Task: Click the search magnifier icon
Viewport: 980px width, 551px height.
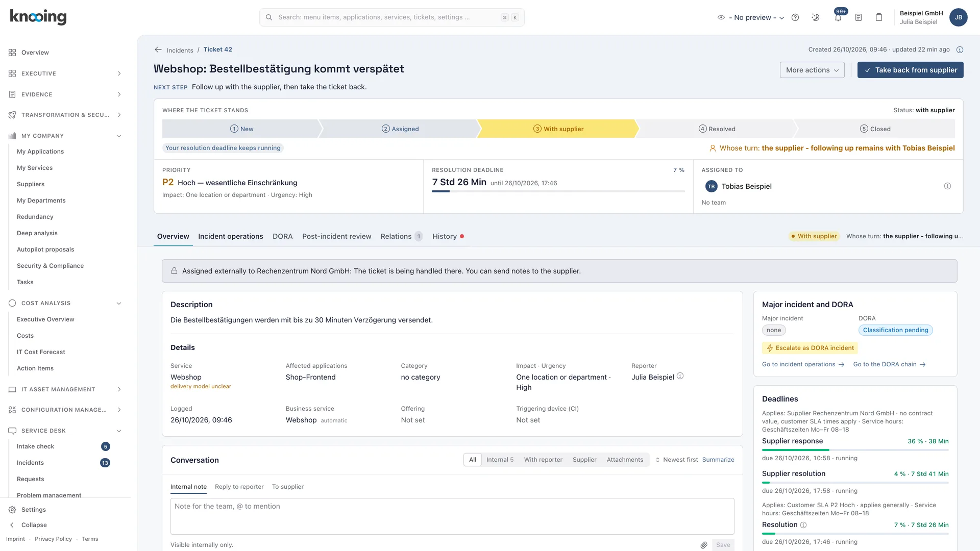Action: [x=269, y=17]
